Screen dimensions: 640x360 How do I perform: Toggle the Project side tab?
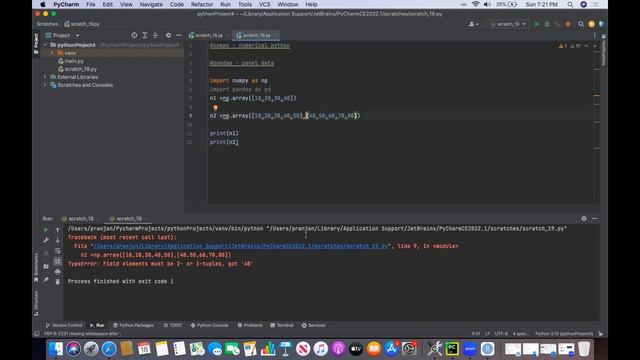36,44
